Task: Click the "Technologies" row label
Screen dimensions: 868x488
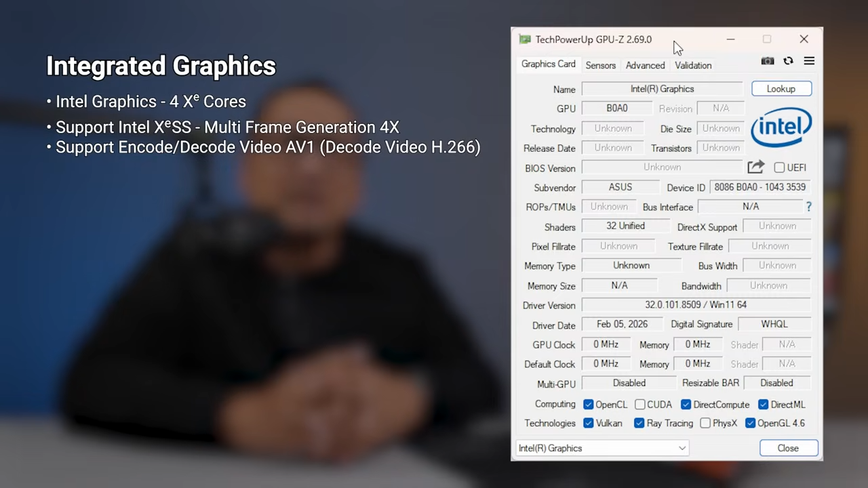Action: [550, 423]
